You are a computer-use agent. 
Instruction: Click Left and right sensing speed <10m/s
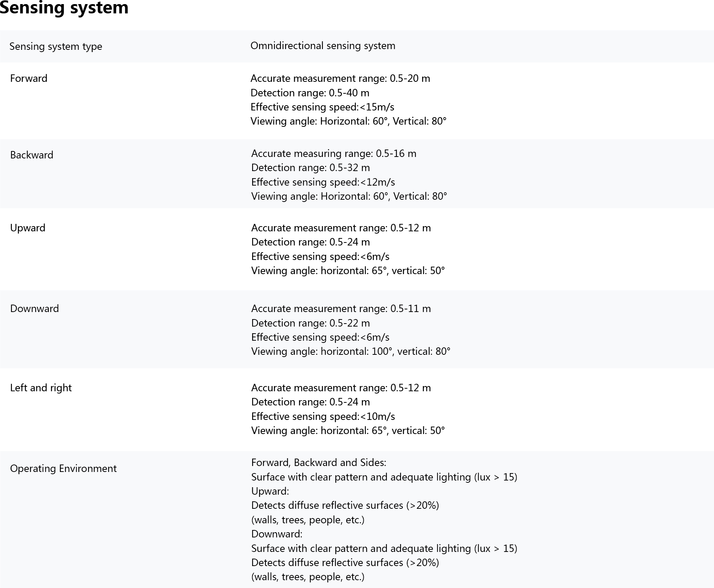(323, 417)
